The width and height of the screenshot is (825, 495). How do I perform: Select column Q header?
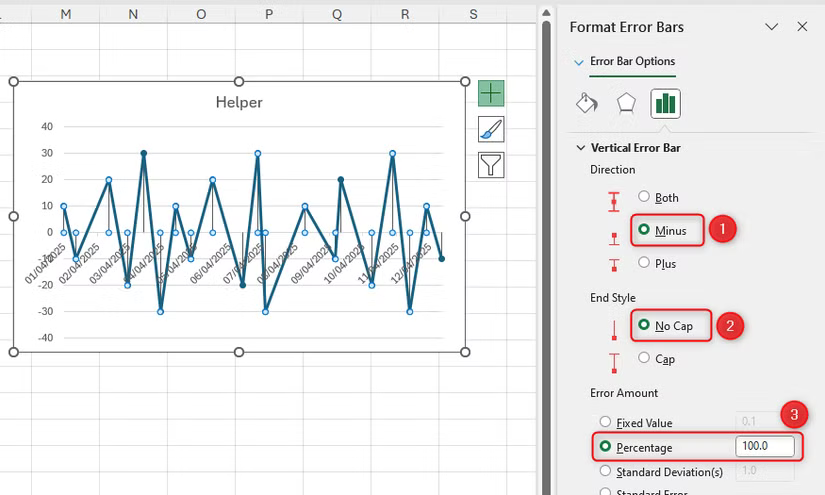[337, 14]
